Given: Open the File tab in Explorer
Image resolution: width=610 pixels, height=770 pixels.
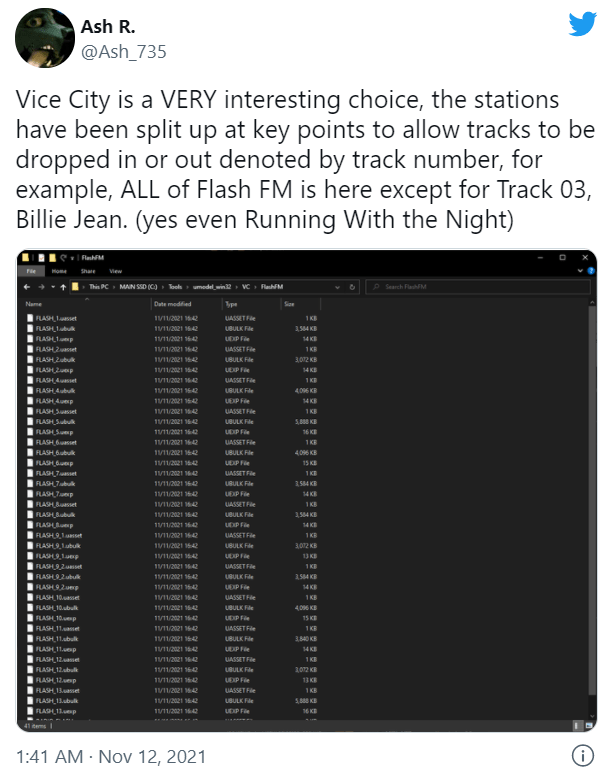Looking at the screenshot, I should 30,271.
